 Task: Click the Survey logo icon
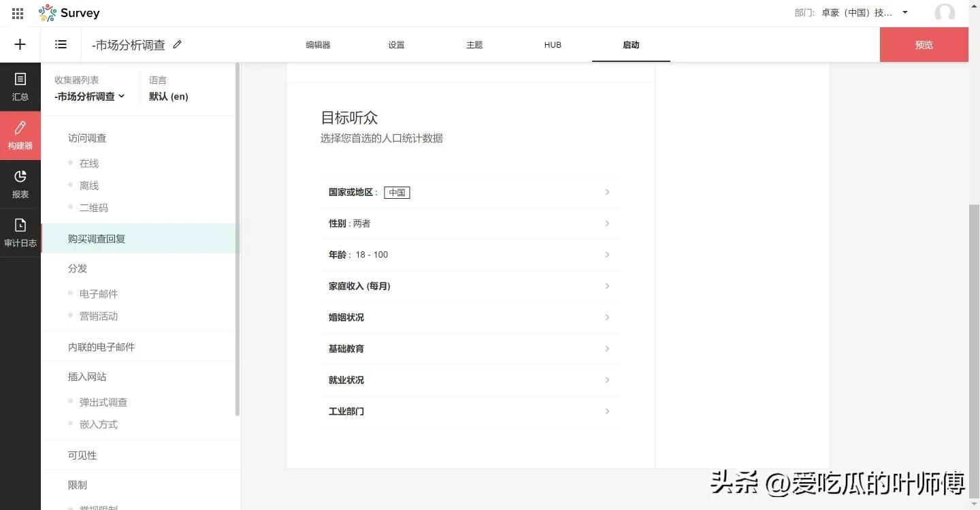46,12
